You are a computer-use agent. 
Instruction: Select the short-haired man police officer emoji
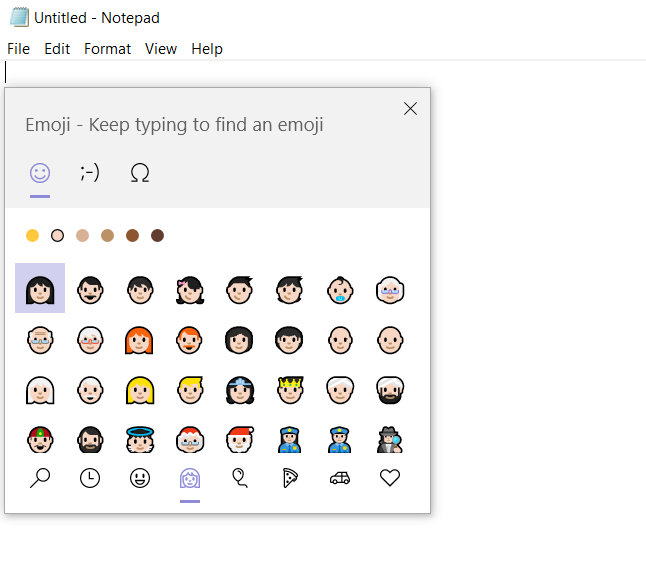point(339,440)
